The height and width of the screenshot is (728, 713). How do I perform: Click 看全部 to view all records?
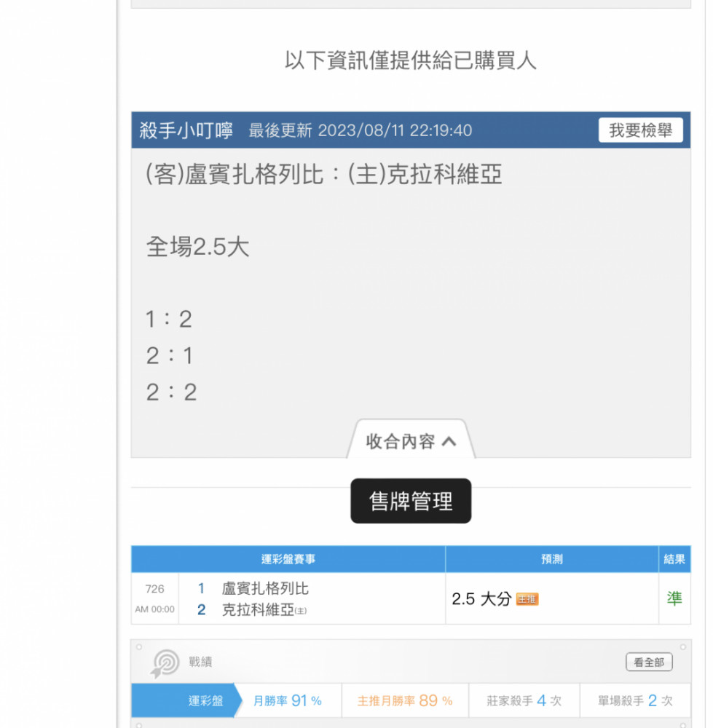[649, 662]
